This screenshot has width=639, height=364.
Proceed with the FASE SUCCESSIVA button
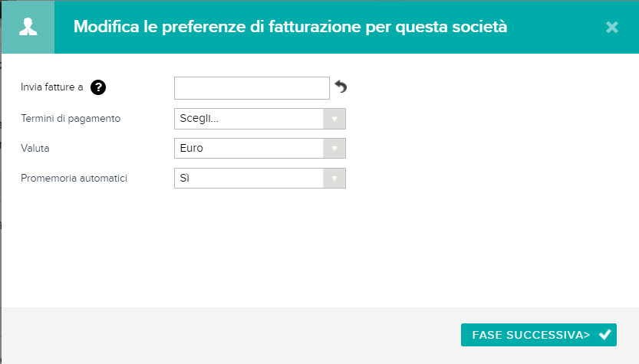point(539,335)
